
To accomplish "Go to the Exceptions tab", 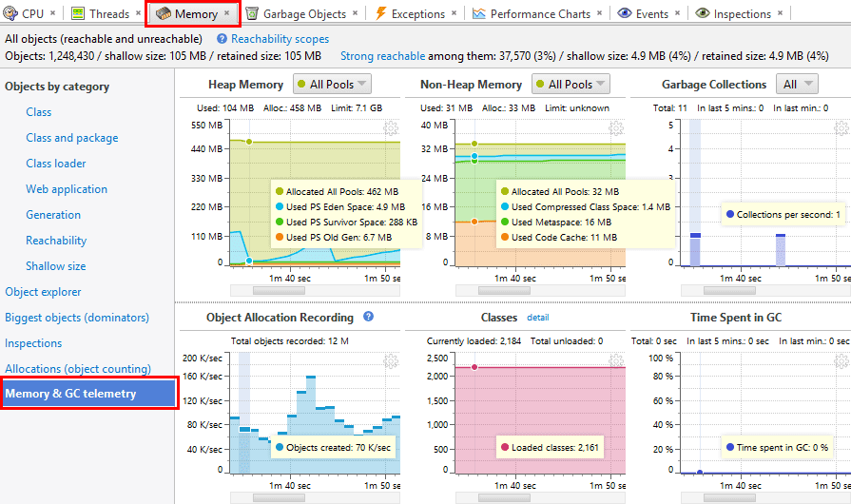I will click(x=410, y=13).
